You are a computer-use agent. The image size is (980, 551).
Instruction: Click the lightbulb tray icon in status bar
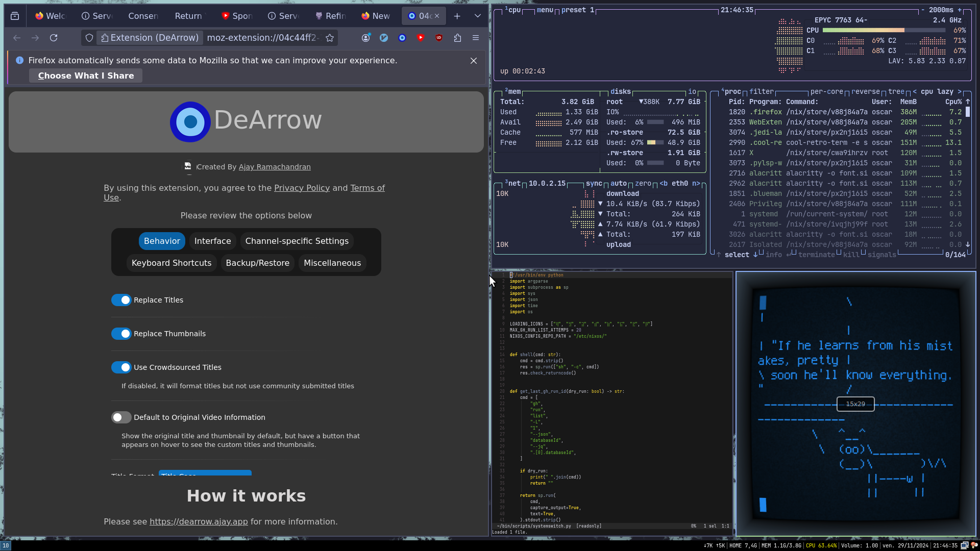(x=974, y=545)
